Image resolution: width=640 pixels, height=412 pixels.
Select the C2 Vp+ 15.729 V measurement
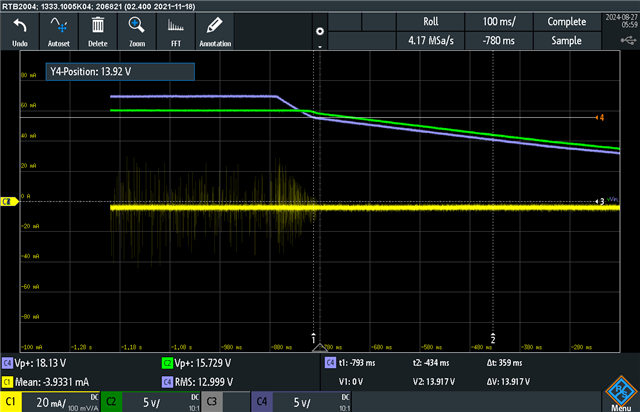(x=197, y=363)
